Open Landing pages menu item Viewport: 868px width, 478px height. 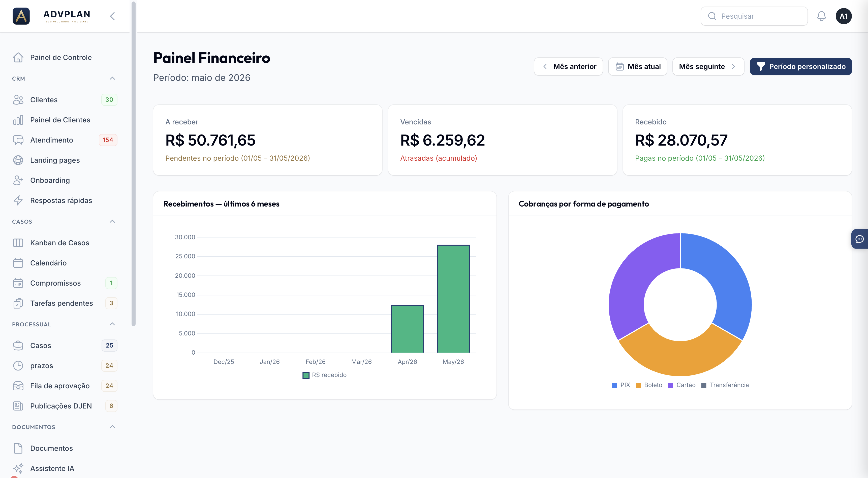(x=65, y=160)
